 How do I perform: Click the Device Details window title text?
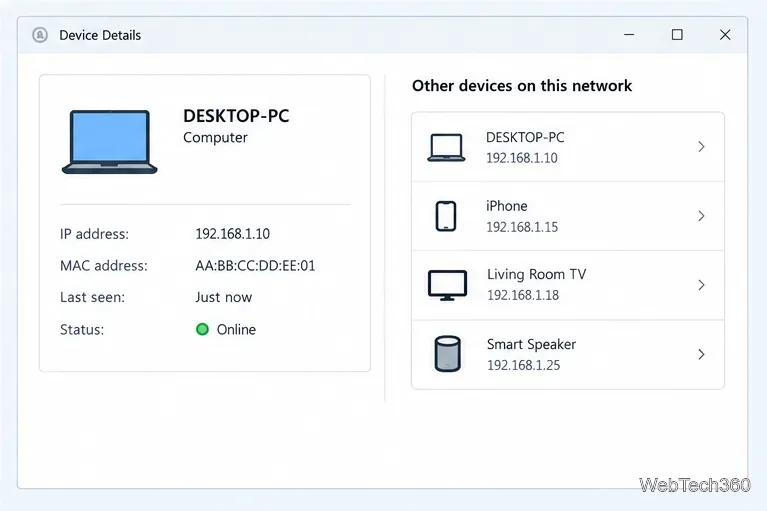[x=100, y=35]
